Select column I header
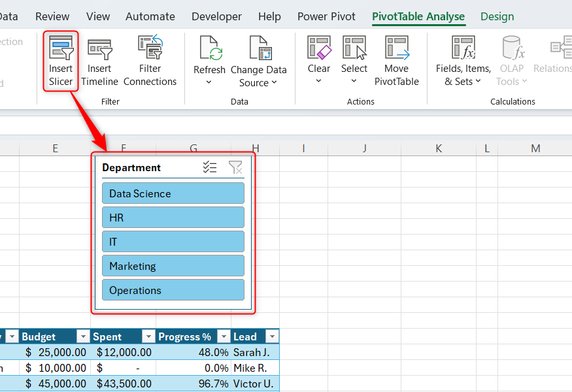This screenshot has width=572, height=392. (303, 148)
